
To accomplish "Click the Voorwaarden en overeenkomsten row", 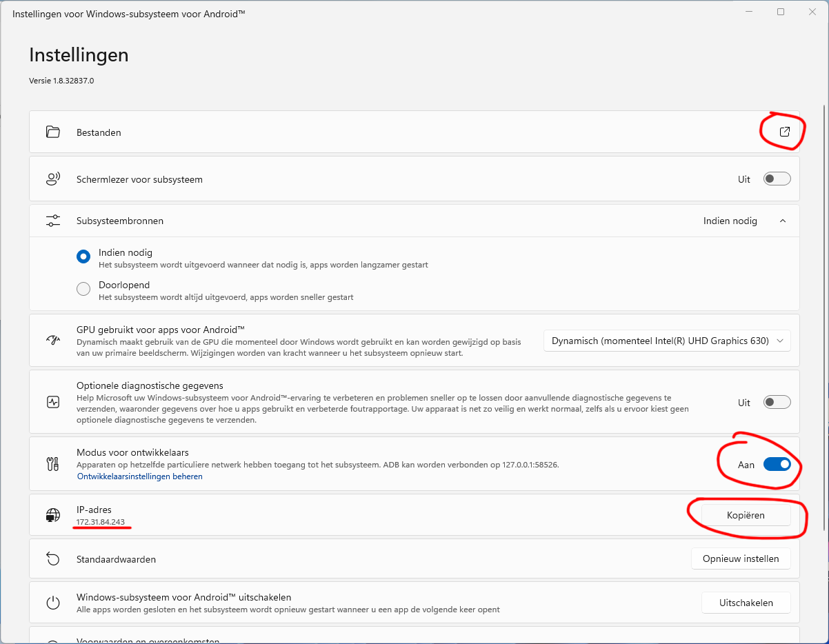I will point(415,635).
